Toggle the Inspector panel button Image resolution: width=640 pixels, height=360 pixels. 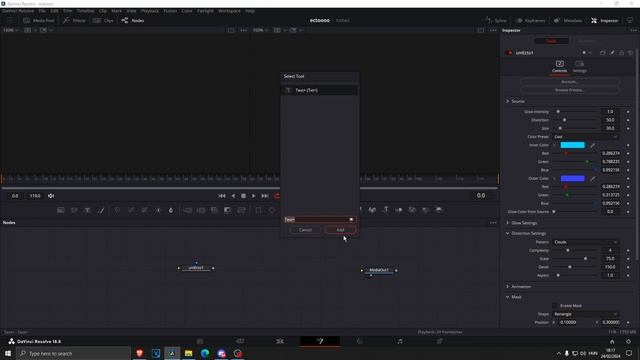pyautogui.click(x=604, y=20)
